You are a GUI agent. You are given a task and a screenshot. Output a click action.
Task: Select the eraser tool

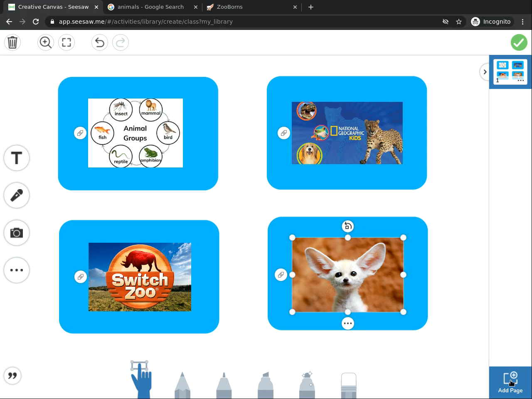[349, 385]
